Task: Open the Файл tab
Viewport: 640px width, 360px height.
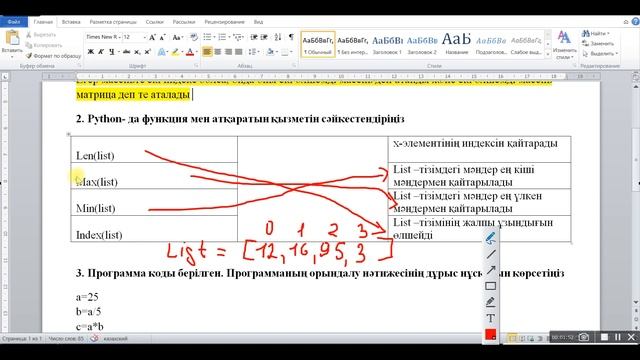Action: 14,22
